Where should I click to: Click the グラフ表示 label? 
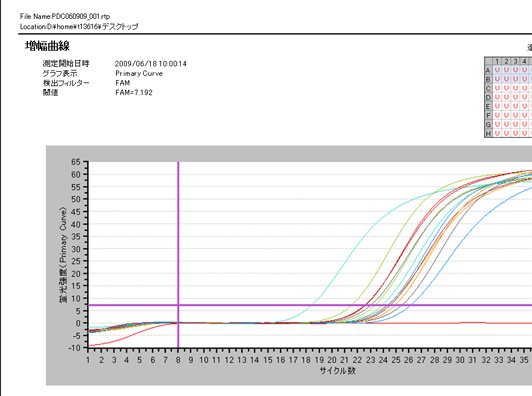[60, 73]
